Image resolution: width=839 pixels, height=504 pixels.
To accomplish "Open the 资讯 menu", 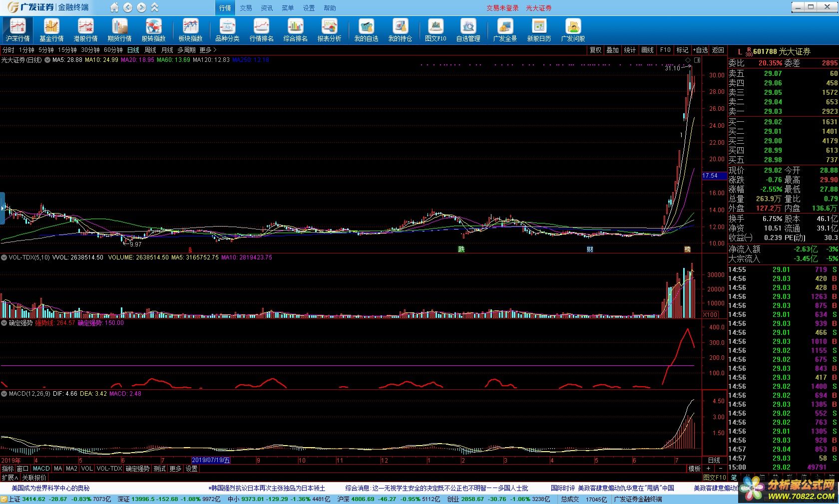I will (267, 8).
